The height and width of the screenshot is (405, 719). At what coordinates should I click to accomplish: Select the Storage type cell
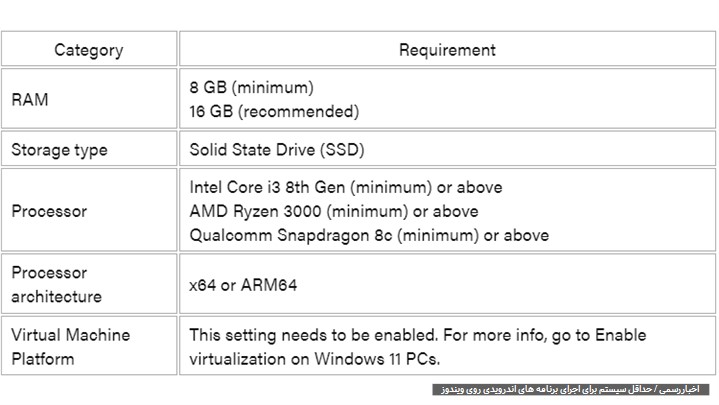(x=89, y=149)
